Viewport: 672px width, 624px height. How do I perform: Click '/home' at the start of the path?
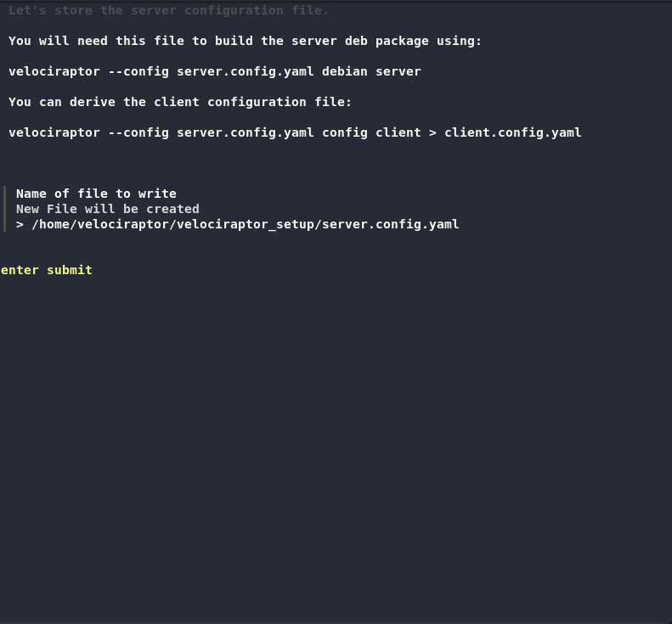click(x=50, y=224)
